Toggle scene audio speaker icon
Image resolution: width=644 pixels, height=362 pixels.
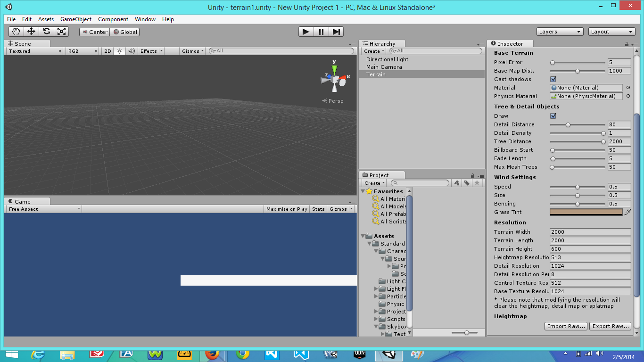[x=131, y=51]
